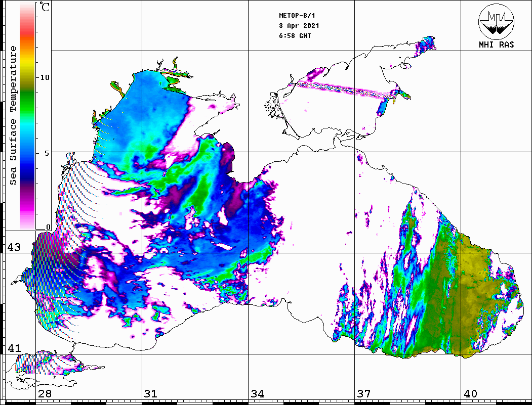Click the temperature color scale bar
Screen dimensions: 532x405
tap(27, 116)
